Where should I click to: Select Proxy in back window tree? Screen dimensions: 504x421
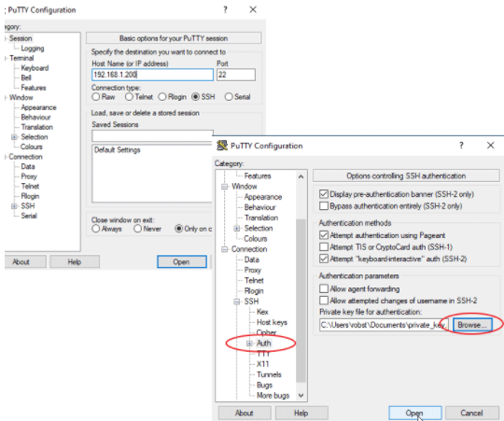(x=29, y=176)
